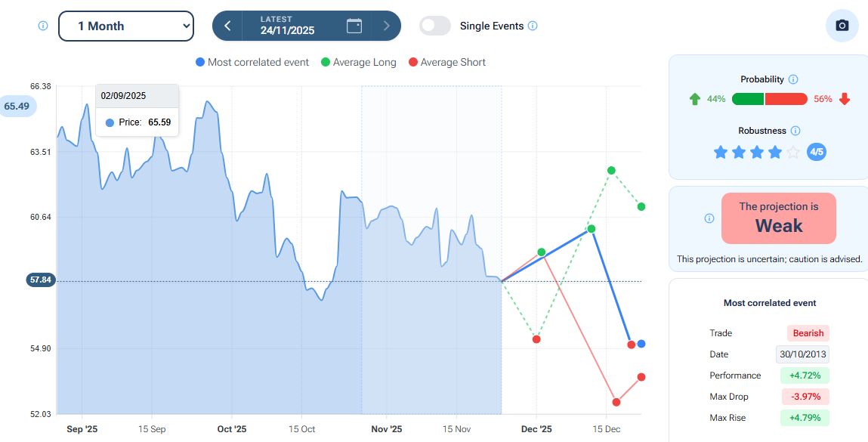Click the Robustness info icon
This screenshot has width=868, height=442.
[795, 131]
